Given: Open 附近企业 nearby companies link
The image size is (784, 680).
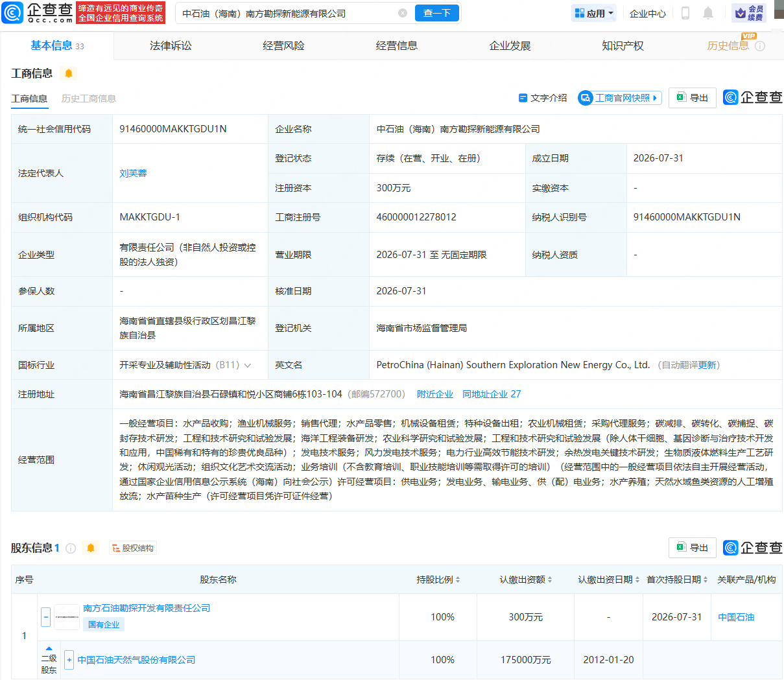Looking at the screenshot, I should [435, 394].
